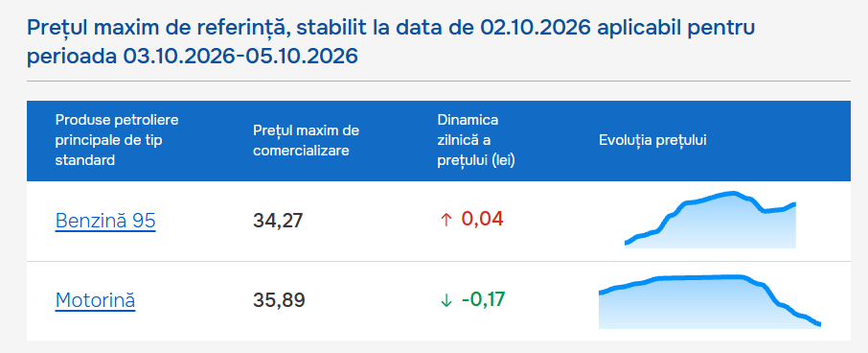868x353 pixels.
Task: Click the Benzină 95 price evolution chart
Action: [x=710, y=220]
